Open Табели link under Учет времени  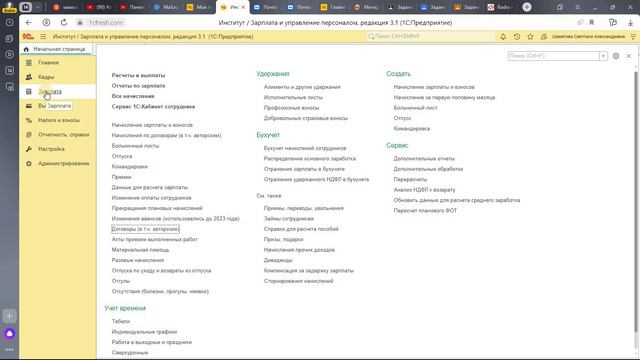121,322
